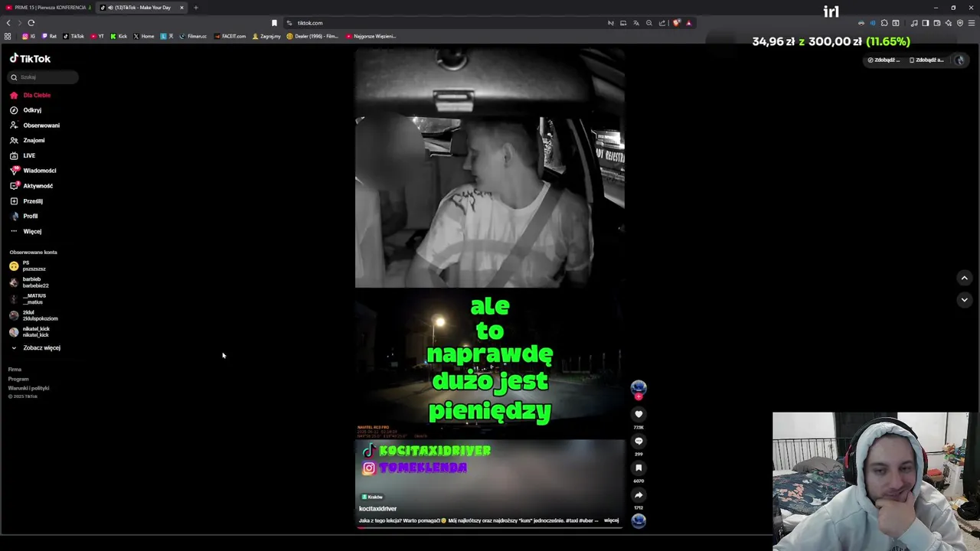Reload the page
The height and width of the screenshot is (551, 980).
tap(31, 23)
